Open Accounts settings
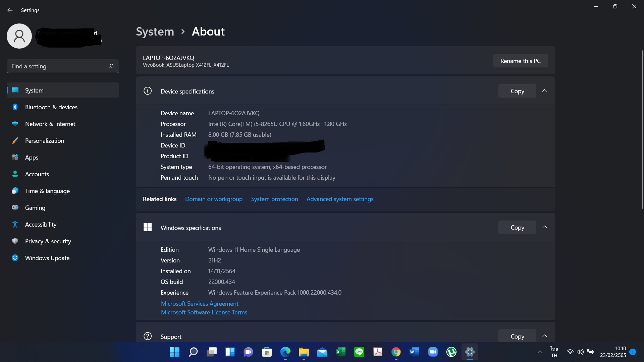The height and width of the screenshot is (362, 644). 63,174
